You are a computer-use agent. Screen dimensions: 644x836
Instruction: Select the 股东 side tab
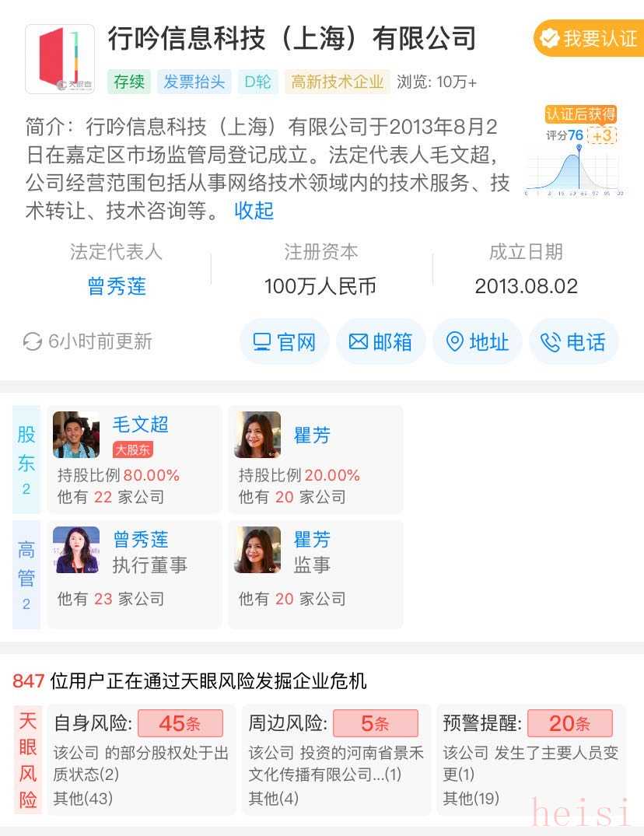(26, 459)
